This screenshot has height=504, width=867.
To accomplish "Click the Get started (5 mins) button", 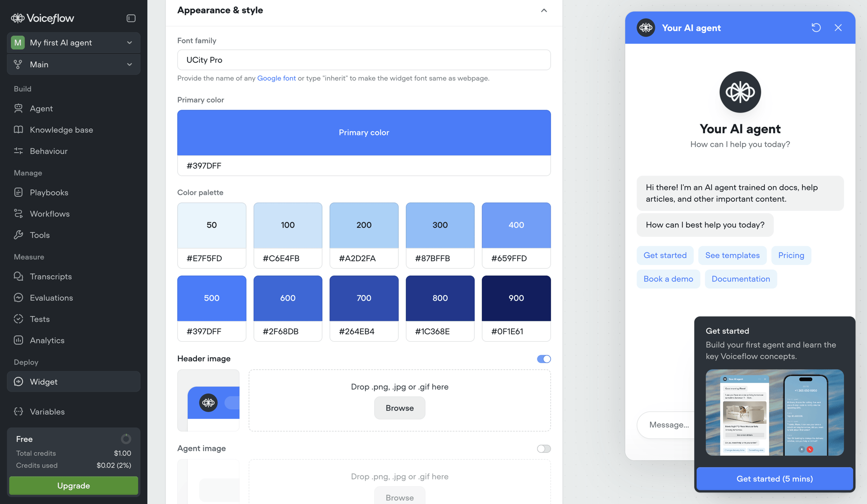I will [775, 479].
